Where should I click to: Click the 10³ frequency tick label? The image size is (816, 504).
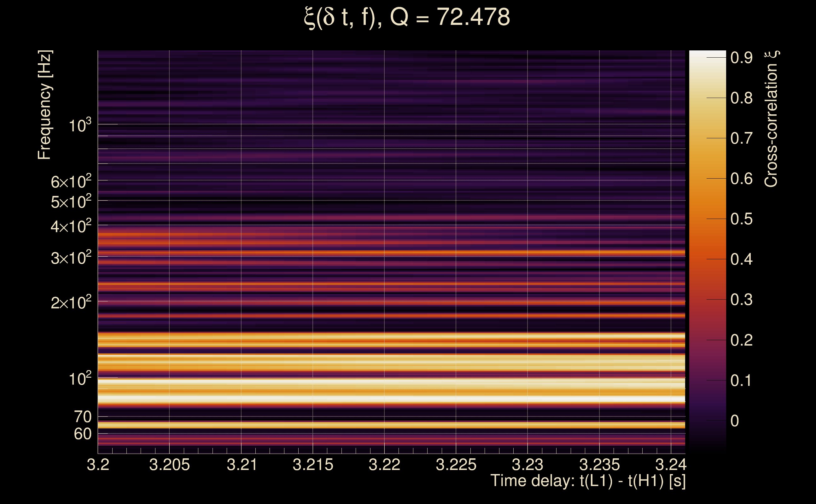click(80, 126)
